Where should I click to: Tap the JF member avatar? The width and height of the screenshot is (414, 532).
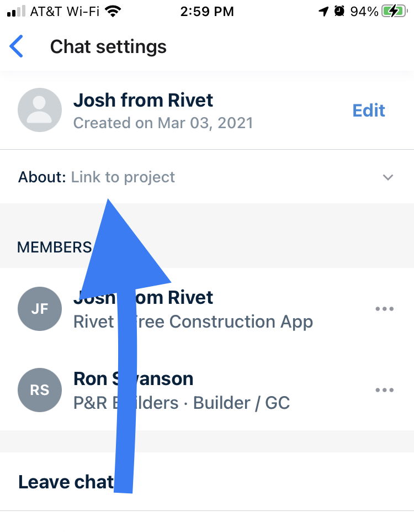pos(40,309)
